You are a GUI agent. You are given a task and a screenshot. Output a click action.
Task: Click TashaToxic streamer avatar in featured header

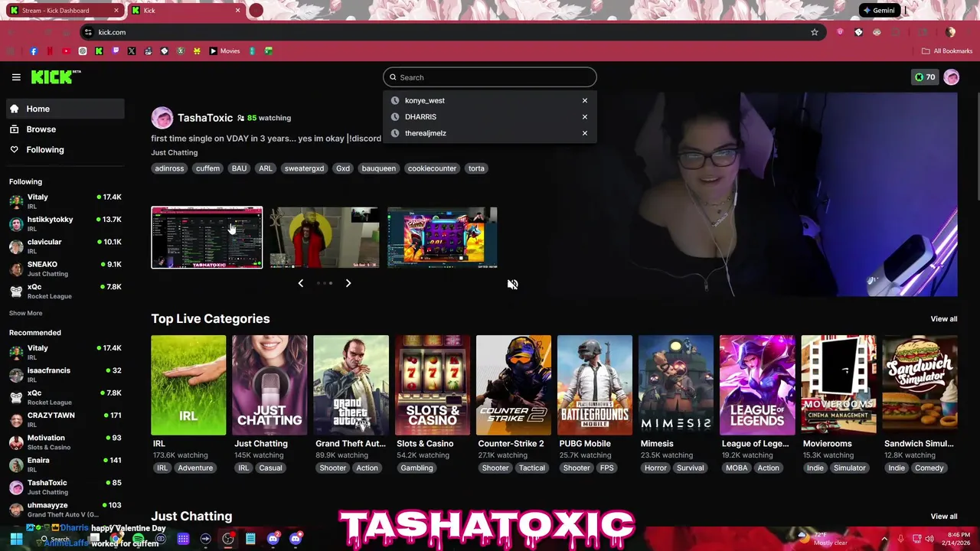tap(162, 118)
